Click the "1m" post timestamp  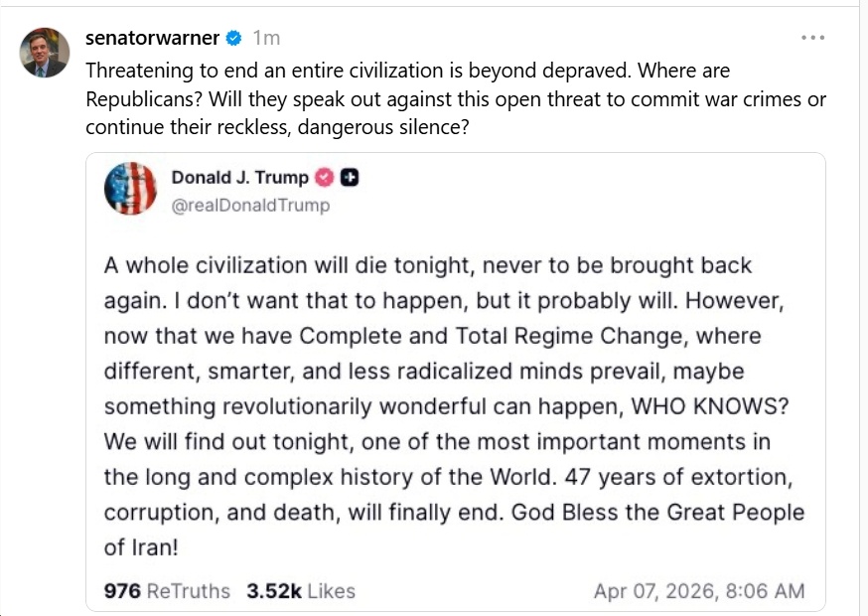pos(266,39)
